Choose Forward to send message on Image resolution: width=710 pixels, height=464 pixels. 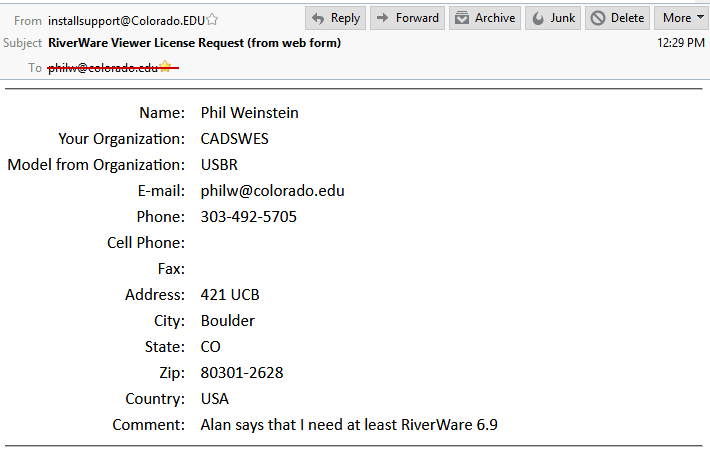407,18
